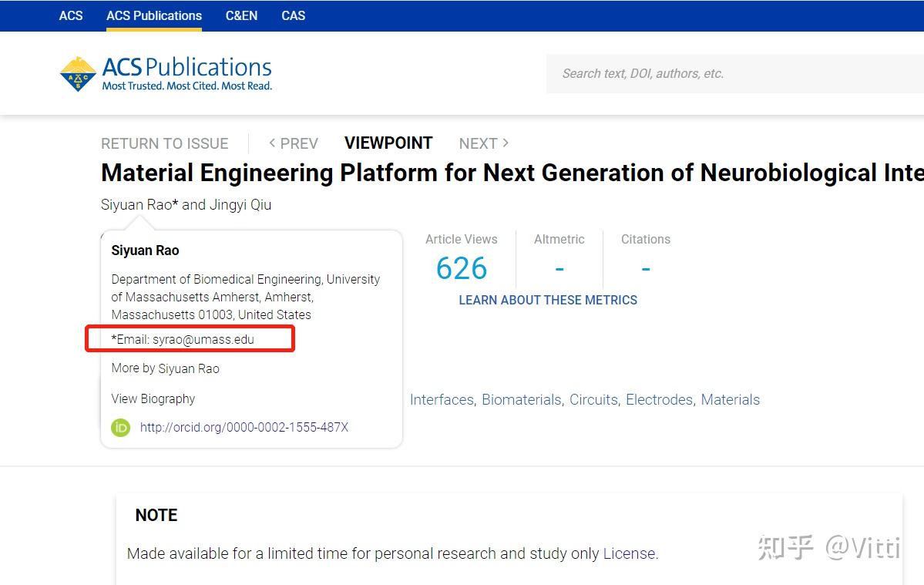
Task: Click the Department of Biomedical Engineering affiliation
Action: point(246,297)
